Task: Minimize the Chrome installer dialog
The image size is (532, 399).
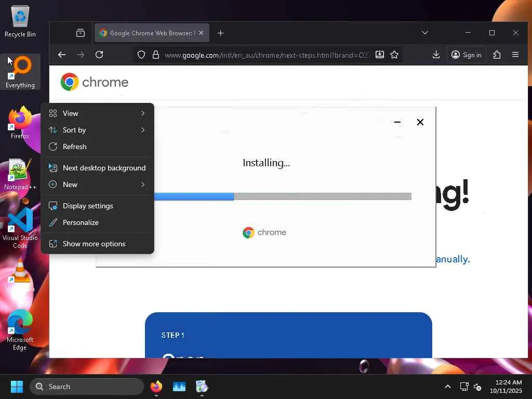Action: point(397,122)
